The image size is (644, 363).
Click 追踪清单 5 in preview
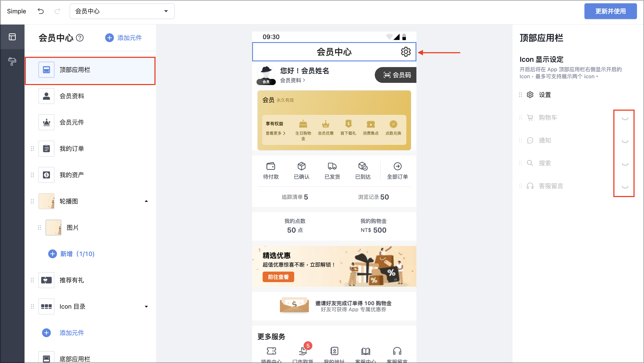click(295, 197)
